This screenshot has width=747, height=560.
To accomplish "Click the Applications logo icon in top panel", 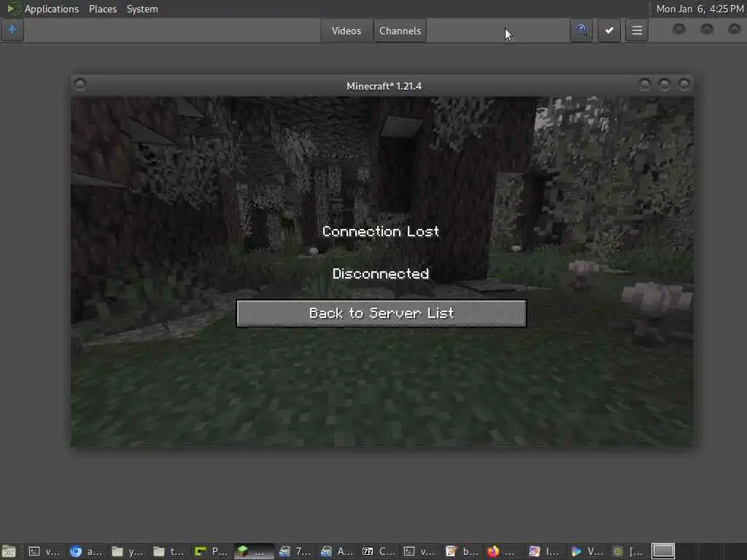I will point(13,9).
